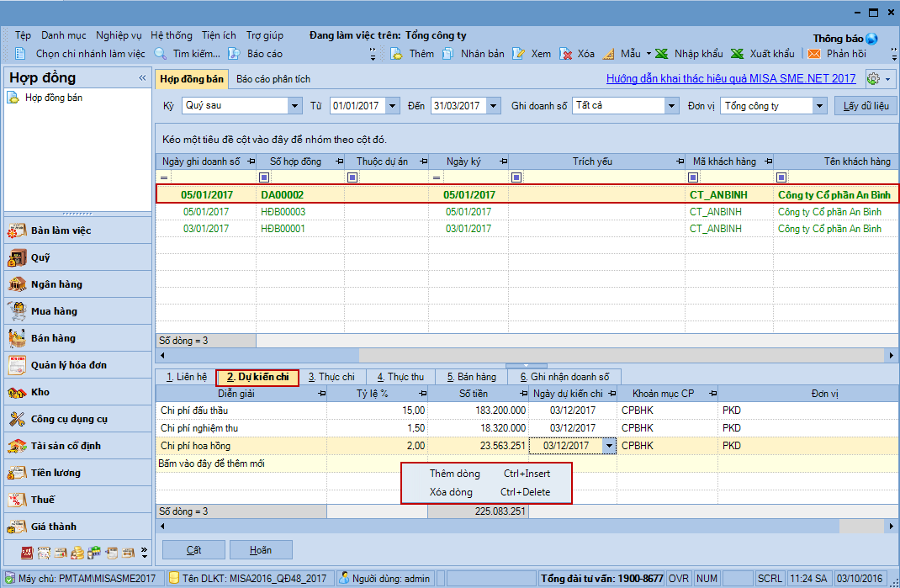Click the Xuất khẩu Excel export icon

pos(737,54)
